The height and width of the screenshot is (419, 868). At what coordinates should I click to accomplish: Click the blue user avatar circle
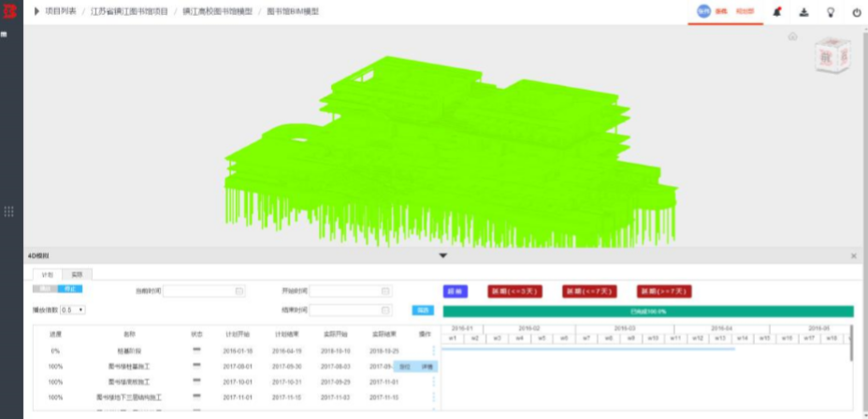coord(703,11)
